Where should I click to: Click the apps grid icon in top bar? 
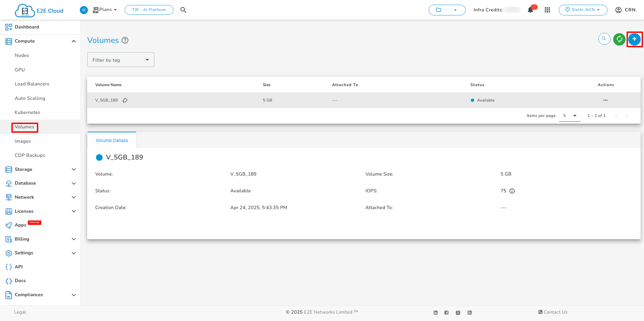pos(547,10)
